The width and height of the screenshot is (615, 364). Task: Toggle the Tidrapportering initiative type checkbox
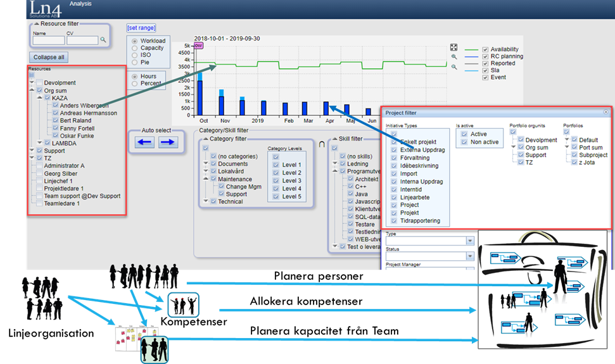pos(394,221)
